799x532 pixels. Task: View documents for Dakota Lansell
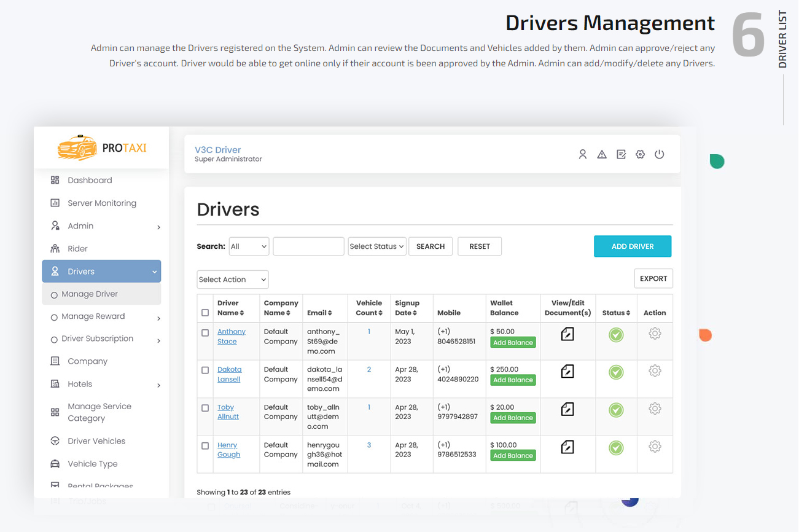567,372
